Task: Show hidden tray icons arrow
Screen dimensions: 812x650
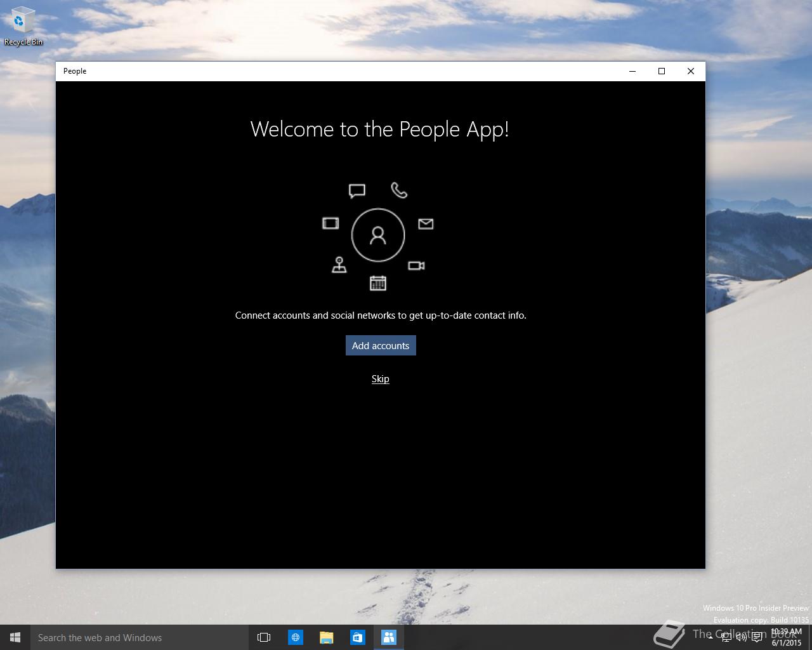Action: (x=710, y=637)
